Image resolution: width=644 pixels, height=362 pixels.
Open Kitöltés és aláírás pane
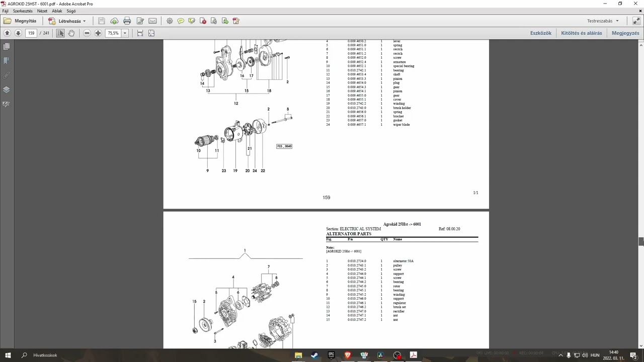tap(582, 33)
